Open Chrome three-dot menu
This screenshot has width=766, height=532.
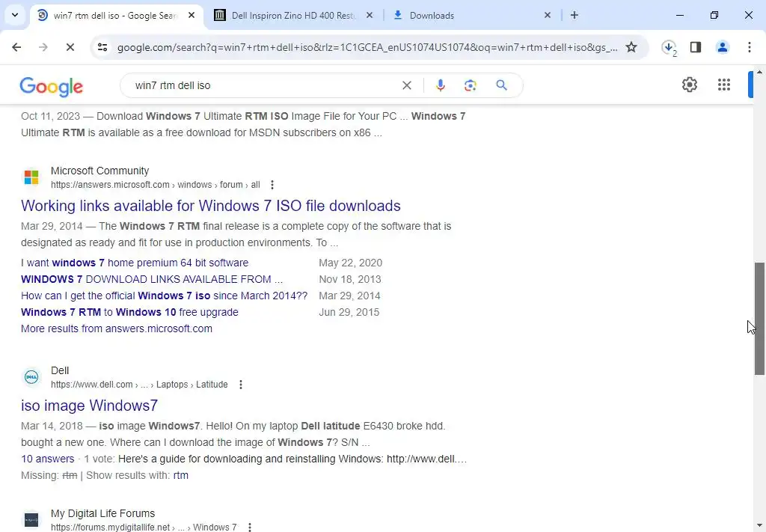click(749, 47)
